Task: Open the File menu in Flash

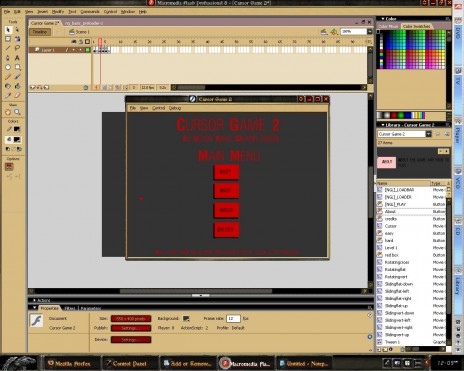Action: pos(7,12)
